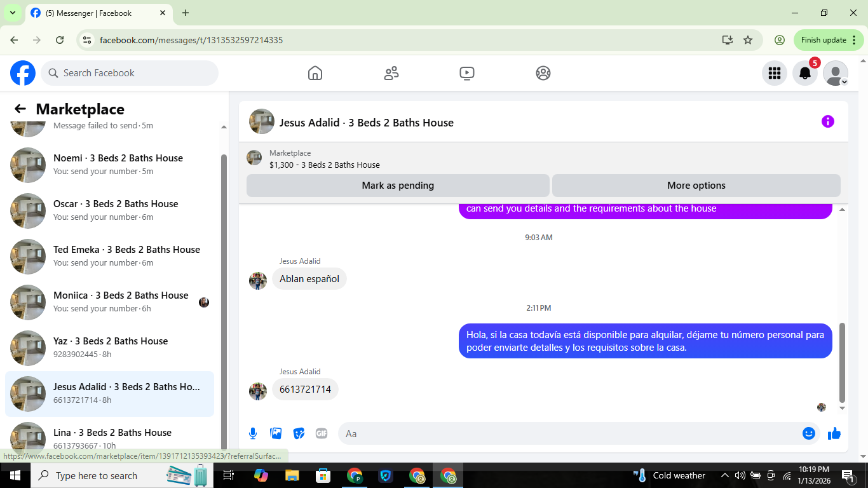The width and height of the screenshot is (868, 488).
Task: Open the Ted Emeka conversation
Action: tap(109, 257)
